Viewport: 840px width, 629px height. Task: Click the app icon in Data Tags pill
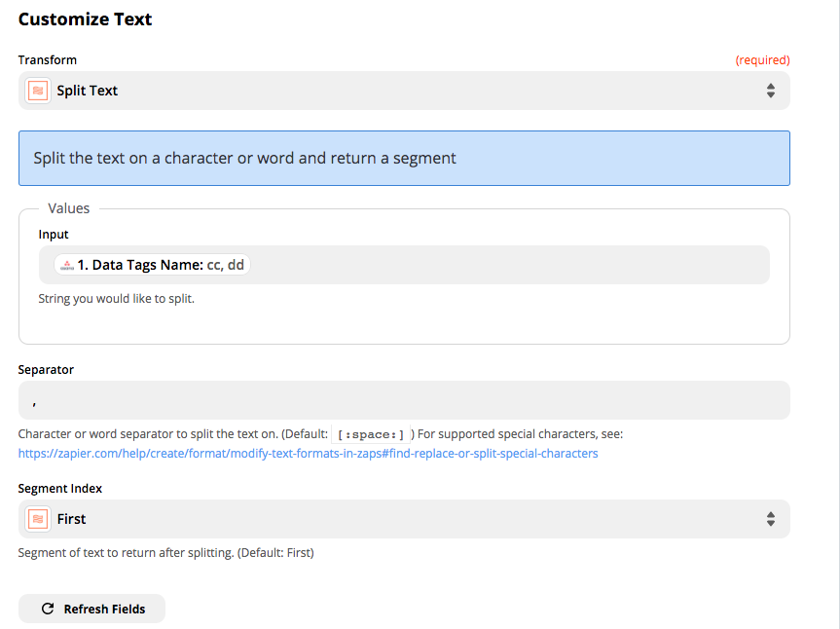pyautogui.click(x=67, y=265)
